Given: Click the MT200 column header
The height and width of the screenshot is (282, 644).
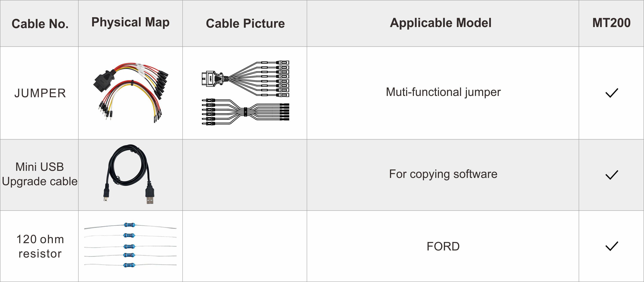Looking at the screenshot, I should [611, 23].
